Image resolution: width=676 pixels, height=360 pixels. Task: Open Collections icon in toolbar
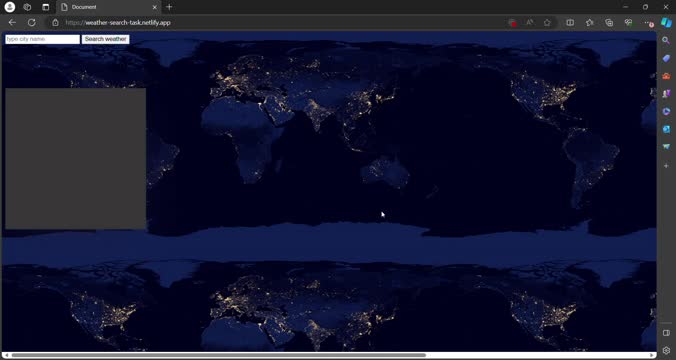[x=609, y=22]
